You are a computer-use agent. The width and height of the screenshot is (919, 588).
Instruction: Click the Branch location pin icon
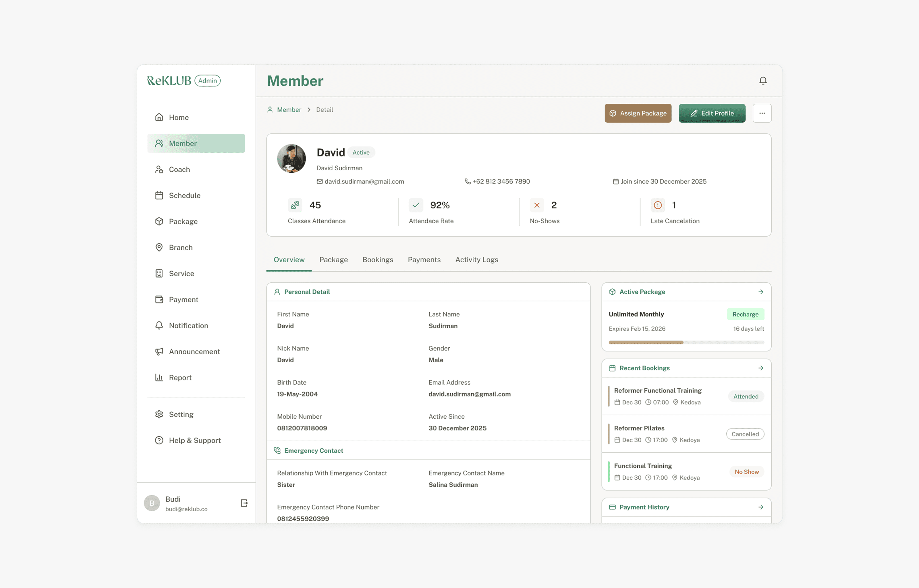159,247
